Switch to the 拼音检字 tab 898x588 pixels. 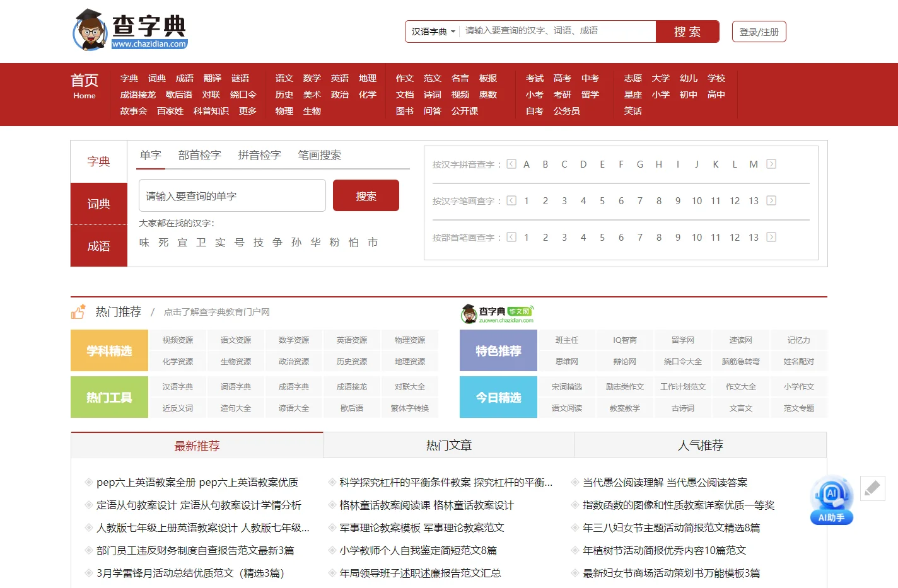(260, 155)
